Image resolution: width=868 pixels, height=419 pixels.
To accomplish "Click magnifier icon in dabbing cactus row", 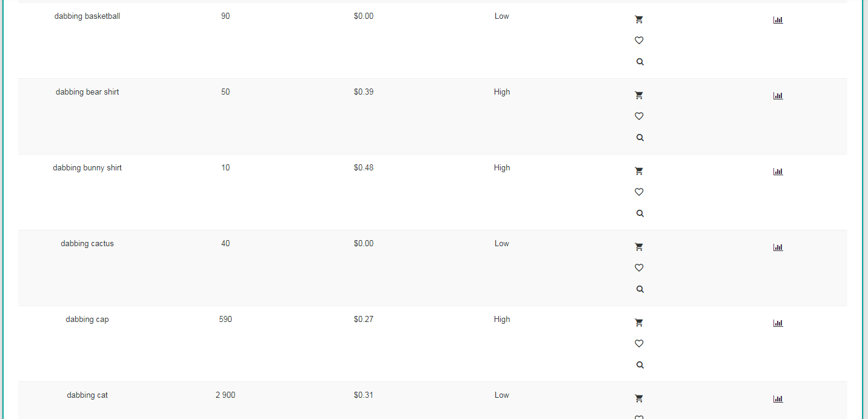I will (639, 289).
